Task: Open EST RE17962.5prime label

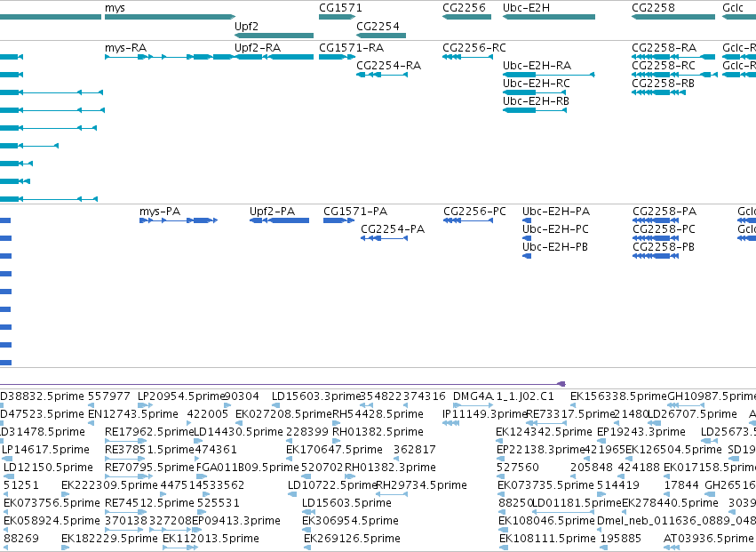Action: pyautogui.click(x=149, y=432)
